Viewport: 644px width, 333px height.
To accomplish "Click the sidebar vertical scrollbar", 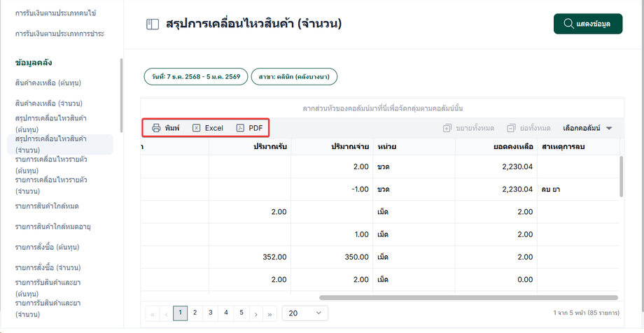I will click(121, 95).
